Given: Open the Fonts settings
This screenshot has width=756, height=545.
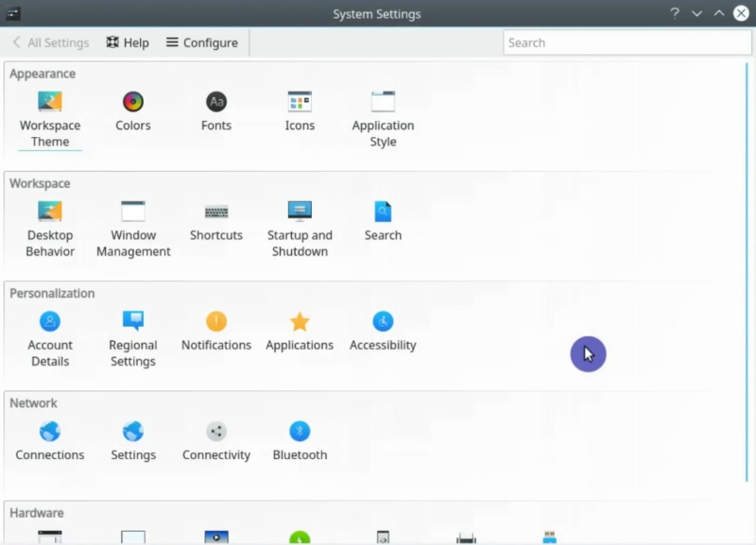Looking at the screenshot, I should click(216, 111).
